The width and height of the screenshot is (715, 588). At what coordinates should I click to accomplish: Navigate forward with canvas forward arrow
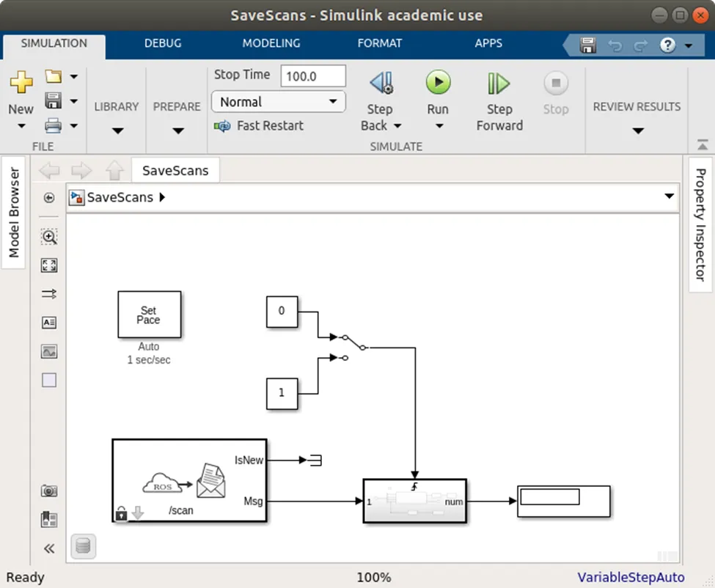point(81,171)
